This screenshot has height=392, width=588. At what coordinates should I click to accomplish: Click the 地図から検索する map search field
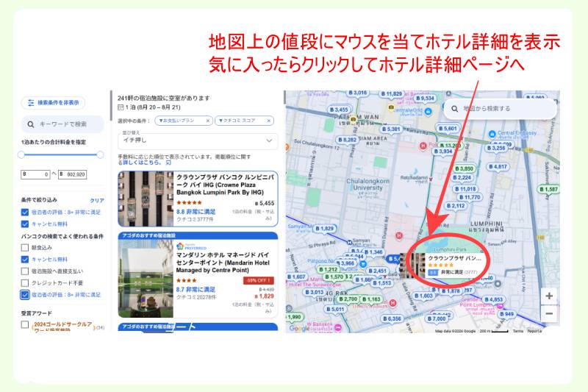500,109
